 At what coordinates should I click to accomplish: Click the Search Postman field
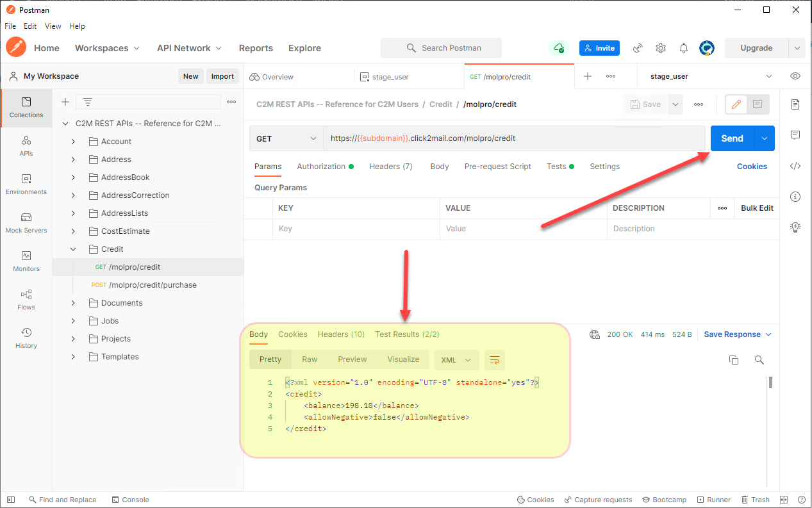[x=441, y=48]
